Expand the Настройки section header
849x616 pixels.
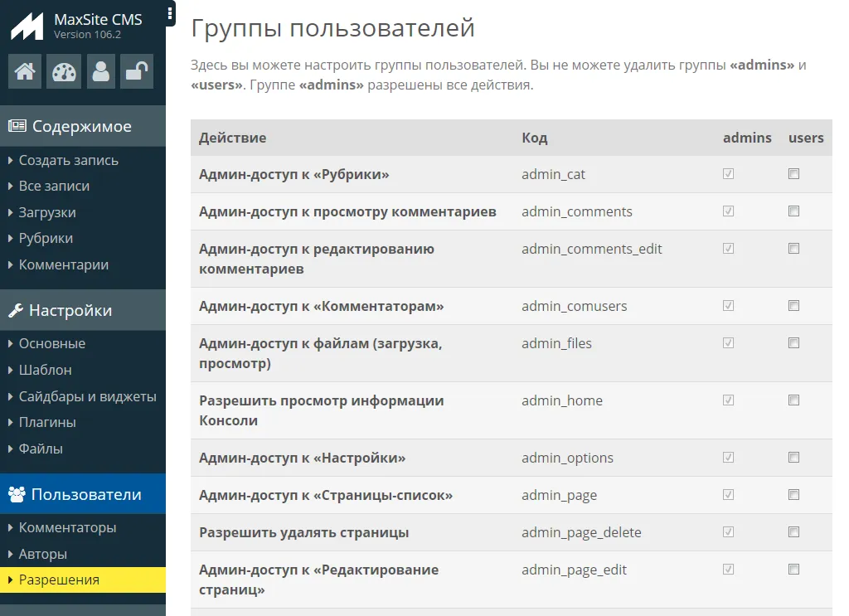(70, 311)
